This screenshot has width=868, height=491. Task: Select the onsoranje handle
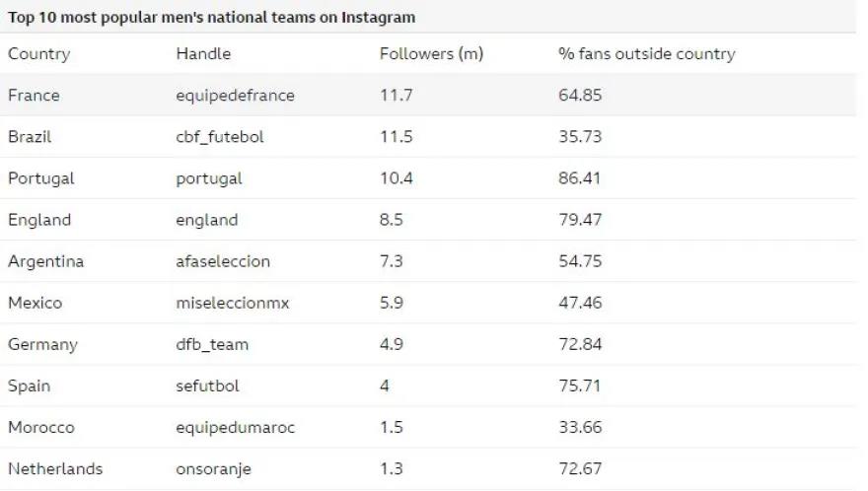pos(213,468)
